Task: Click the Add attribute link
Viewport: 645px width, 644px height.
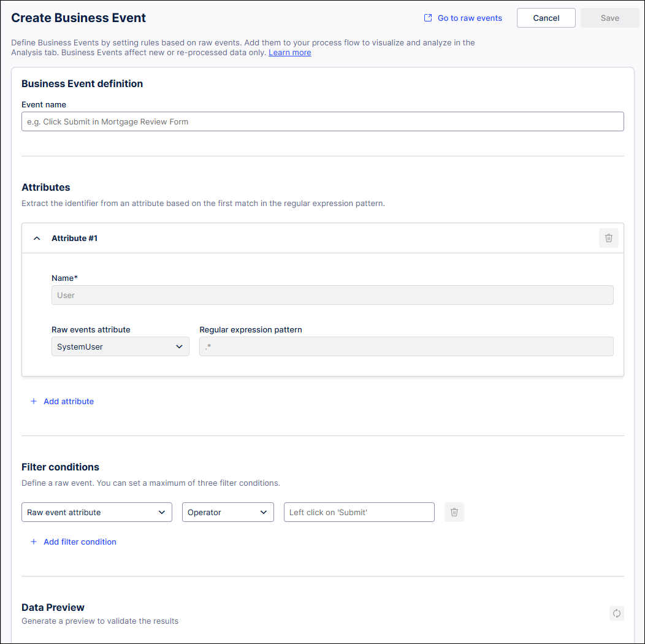Action: click(69, 401)
